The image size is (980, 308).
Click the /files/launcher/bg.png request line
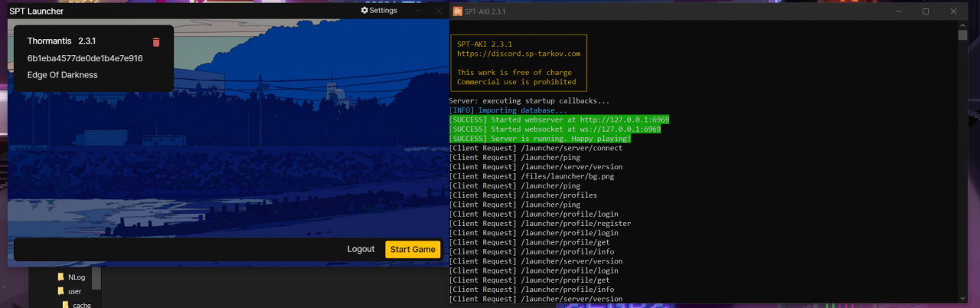[x=531, y=176]
